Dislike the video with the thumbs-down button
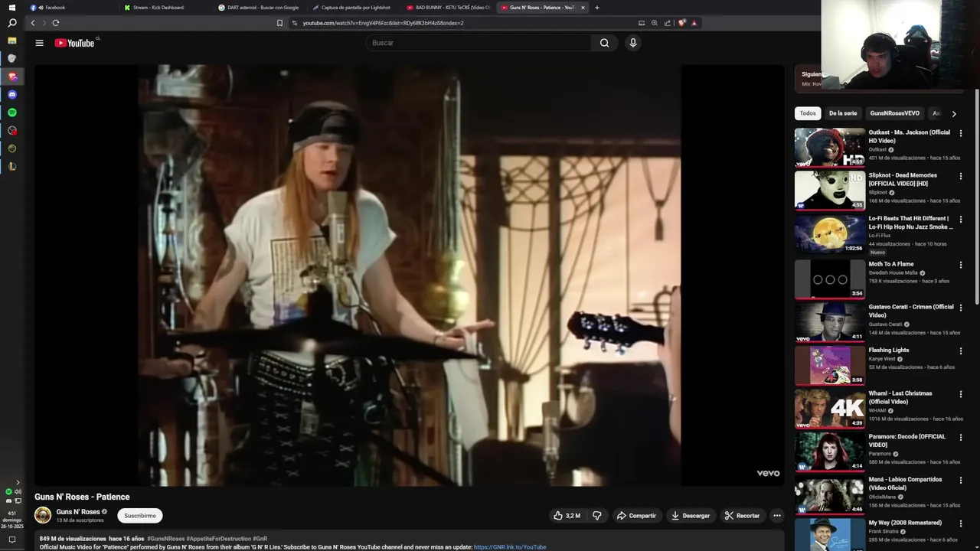This screenshot has height=551, width=980. tap(597, 516)
